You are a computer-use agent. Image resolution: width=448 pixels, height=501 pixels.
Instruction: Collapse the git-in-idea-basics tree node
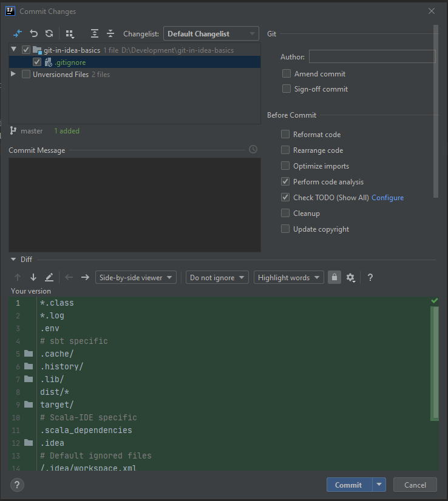(14, 50)
